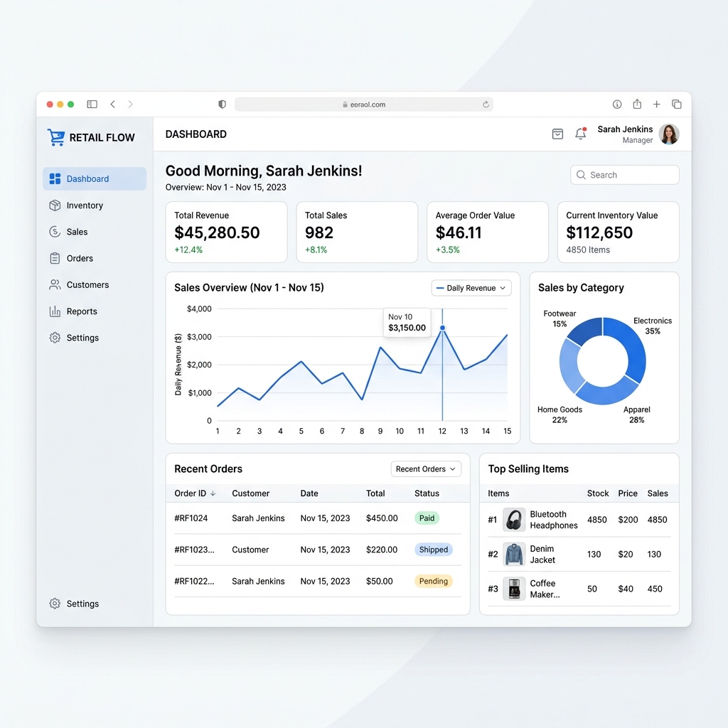The width and height of the screenshot is (728, 728).
Task: Click the browser share icon
Action: (637, 104)
